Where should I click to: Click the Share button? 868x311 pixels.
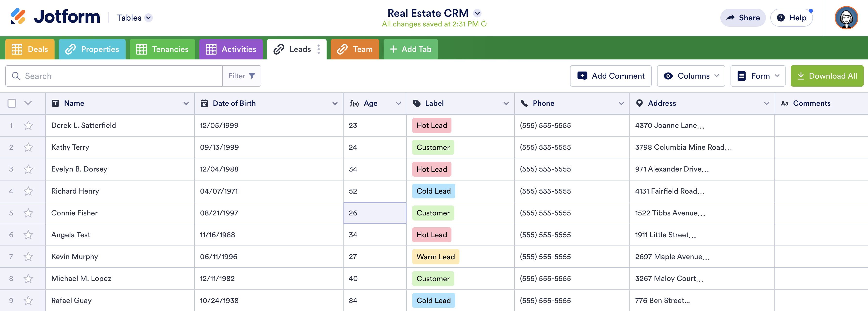coord(743,17)
